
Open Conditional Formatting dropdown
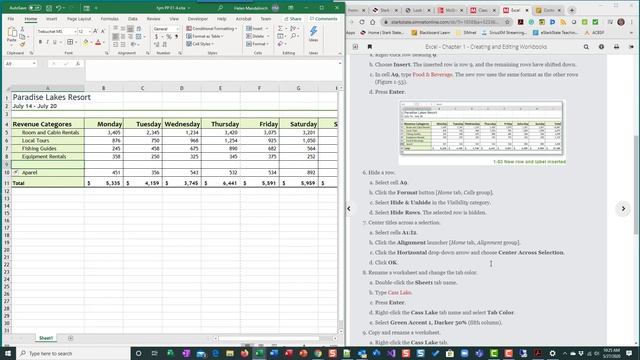click(212, 29)
